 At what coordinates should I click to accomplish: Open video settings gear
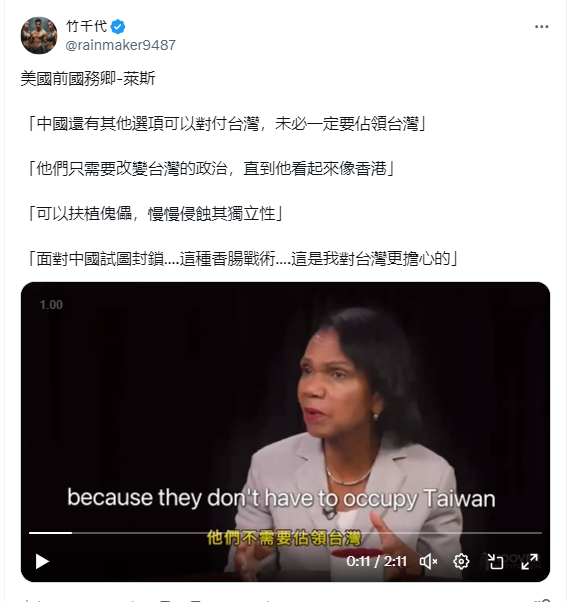(461, 562)
